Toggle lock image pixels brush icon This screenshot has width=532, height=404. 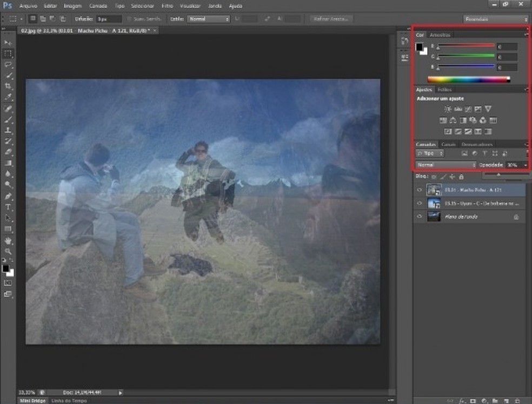pos(443,177)
